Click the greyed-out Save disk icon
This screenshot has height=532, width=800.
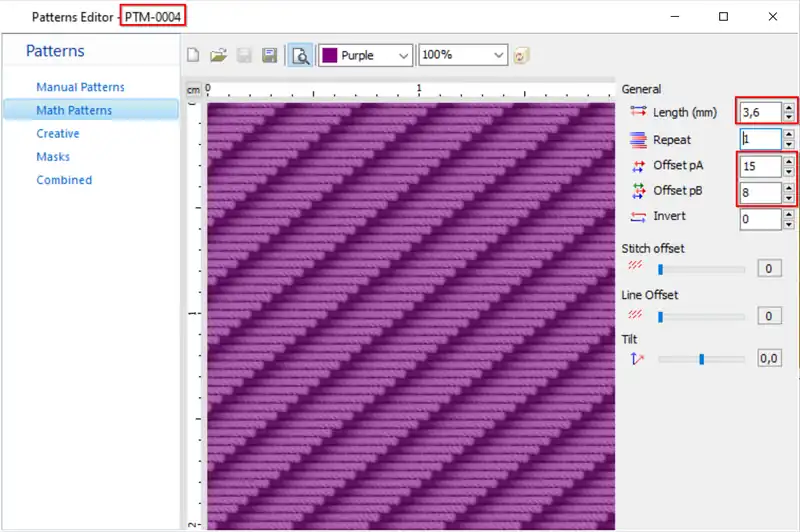(244, 55)
